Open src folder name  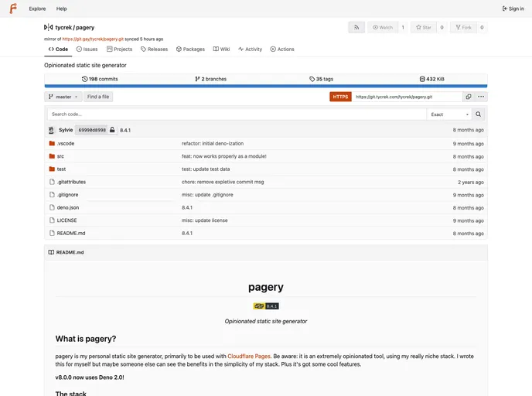click(60, 156)
